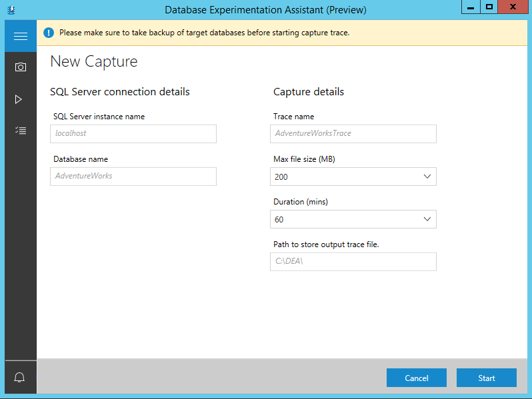Screen dimensions: 532x399
Task: Click the Start button
Action: point(486,378)
